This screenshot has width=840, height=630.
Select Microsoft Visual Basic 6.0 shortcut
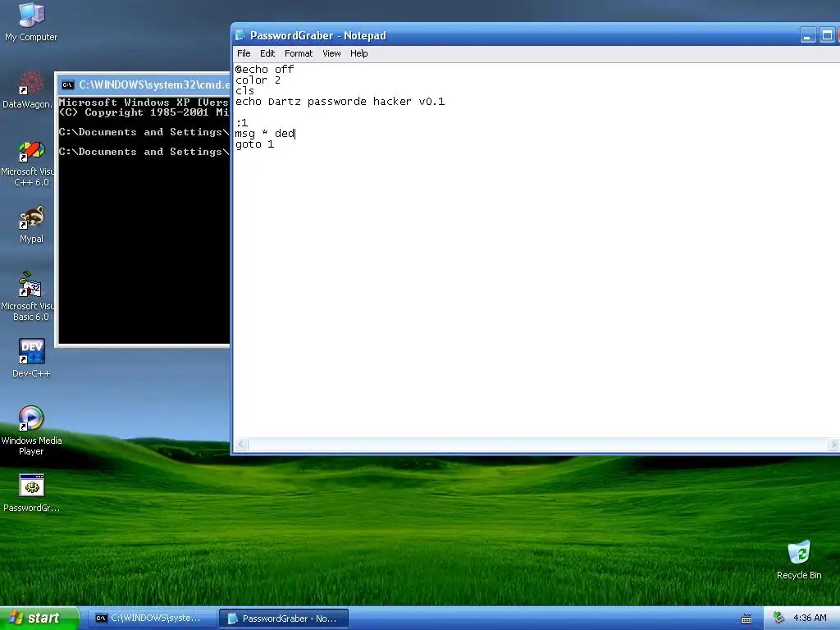coord(29,296)
